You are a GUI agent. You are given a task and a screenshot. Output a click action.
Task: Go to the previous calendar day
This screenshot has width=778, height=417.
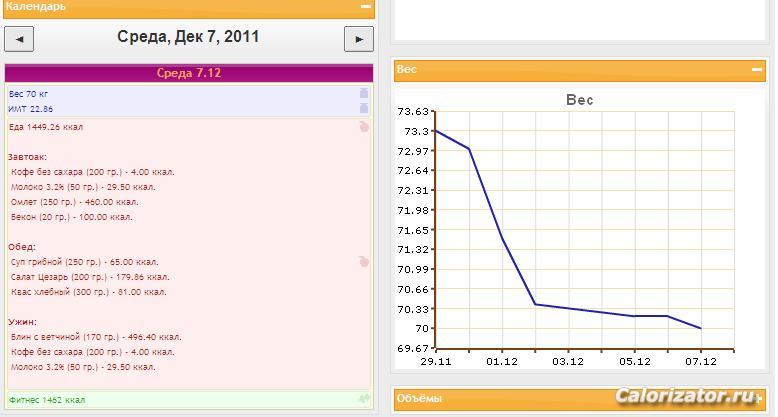click(x=19, y=39)
